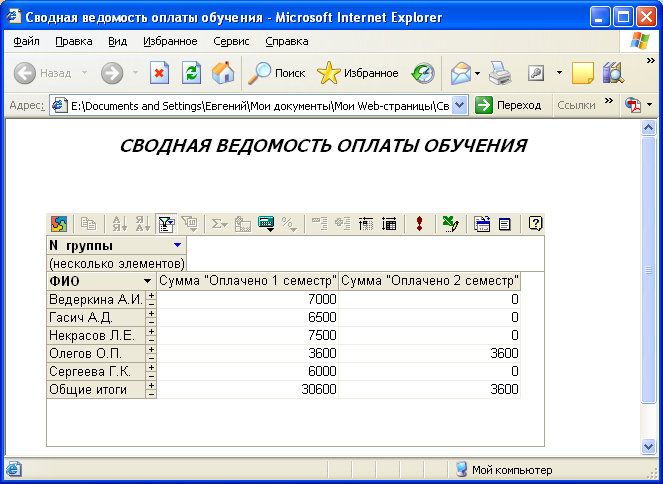Expand the toolbar overflow chevron after books icon
This screenshot has width=663, height=484.
(x=651, y=61)
